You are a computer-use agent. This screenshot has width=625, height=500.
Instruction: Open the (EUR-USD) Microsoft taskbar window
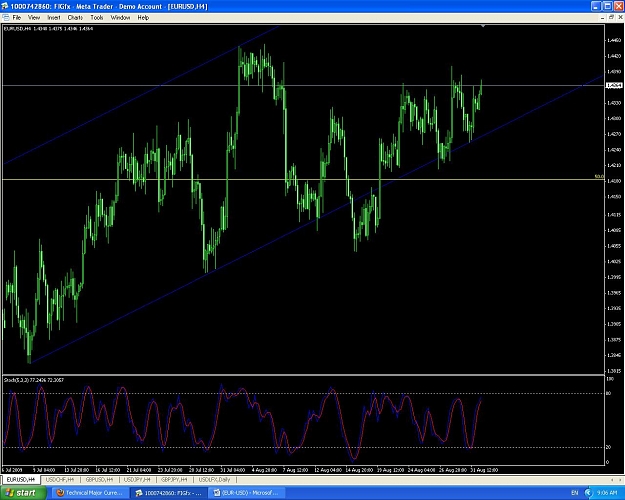247,493
